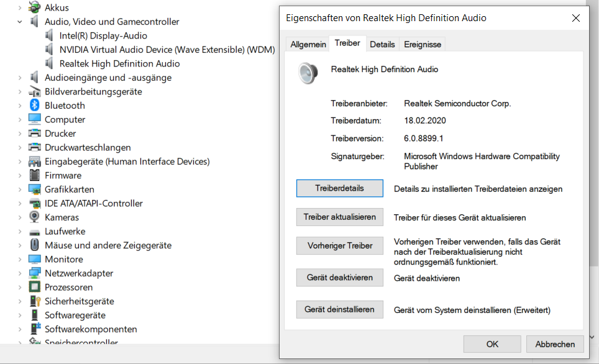Click Gerät deaktivieren button
599x364 pixels.
[x=340, y=277]
